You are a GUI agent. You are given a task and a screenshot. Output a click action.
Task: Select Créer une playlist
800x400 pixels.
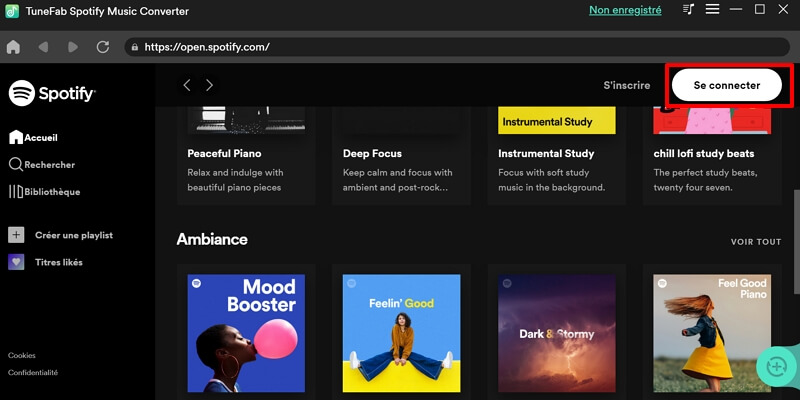click(74, 235)
